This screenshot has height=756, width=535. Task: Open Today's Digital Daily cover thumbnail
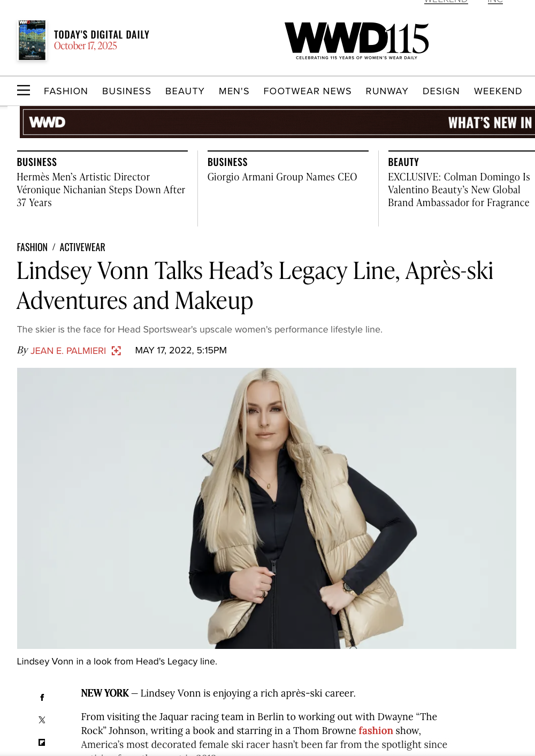32,40
